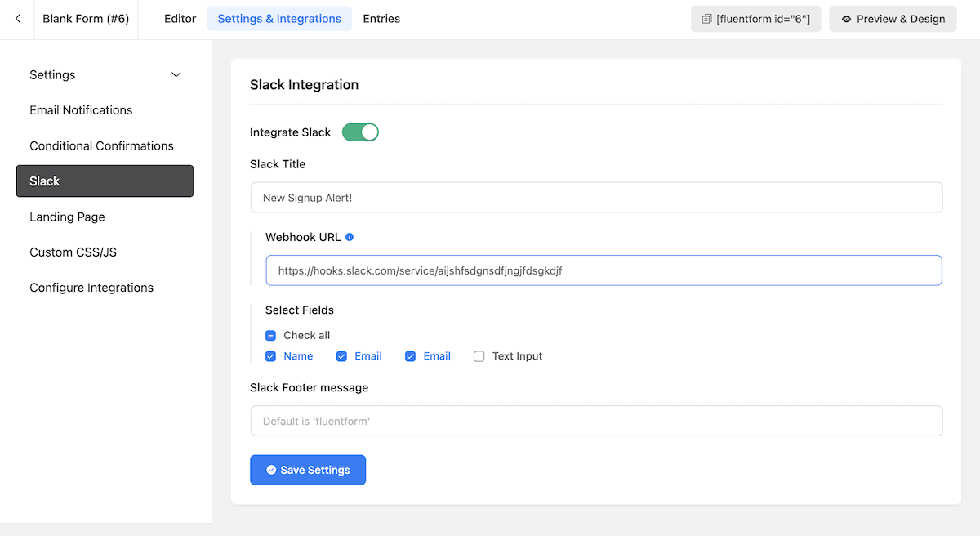
Task: Click the Save Settings button
Action: point(308,470)
